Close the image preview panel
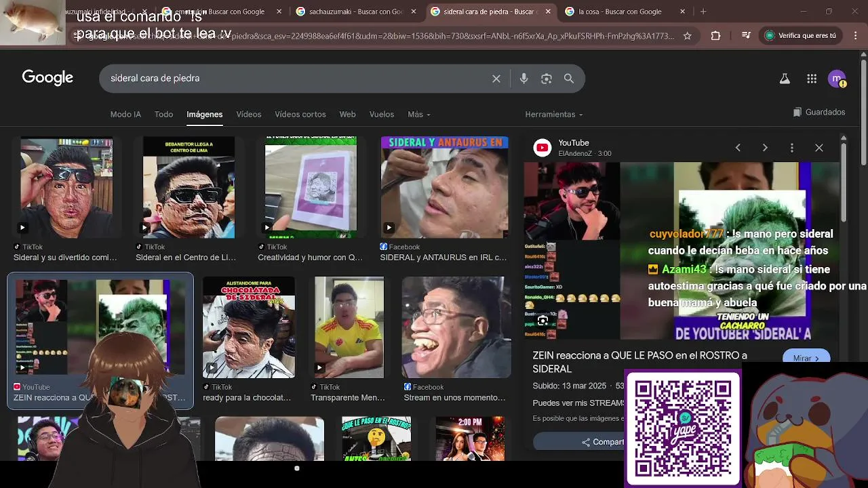The height and width of the screenshot is (488, 868). pyautogui.click(x=819, y=148)
